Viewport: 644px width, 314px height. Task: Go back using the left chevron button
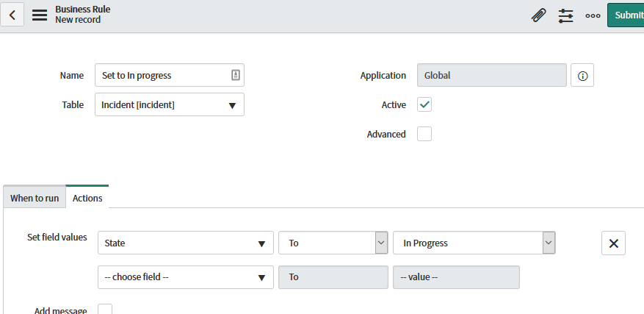tap(12, 15)
